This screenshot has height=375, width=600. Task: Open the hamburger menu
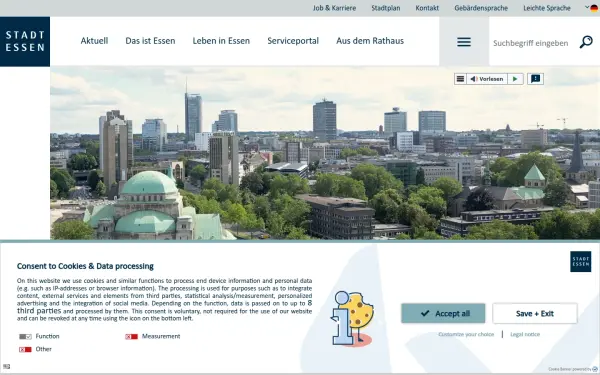pyautogui.click(x=464, y=42)
